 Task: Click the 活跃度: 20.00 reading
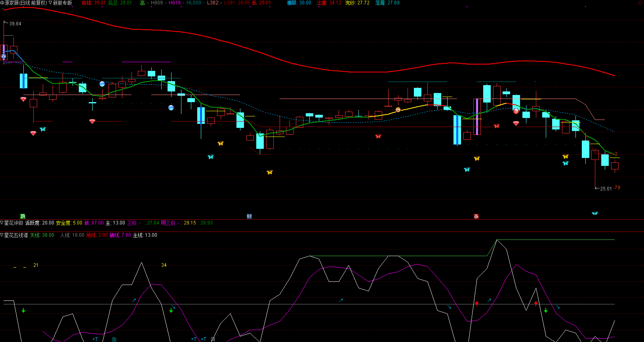pyautogui.click(x=40, y=223)
